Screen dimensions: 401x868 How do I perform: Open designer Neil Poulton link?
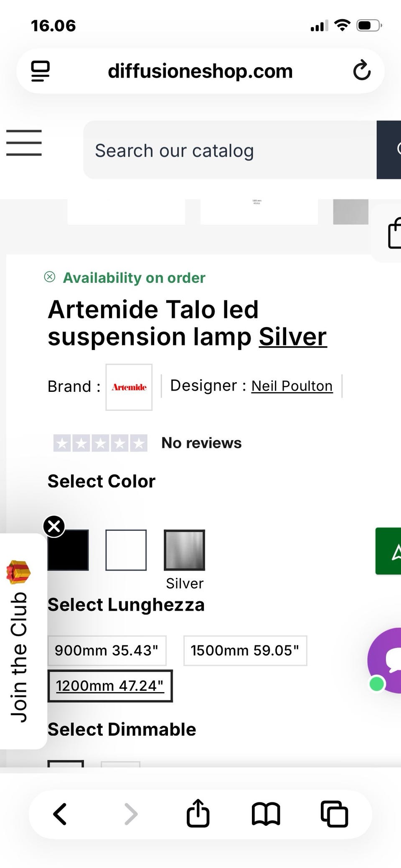click(292, 386)
